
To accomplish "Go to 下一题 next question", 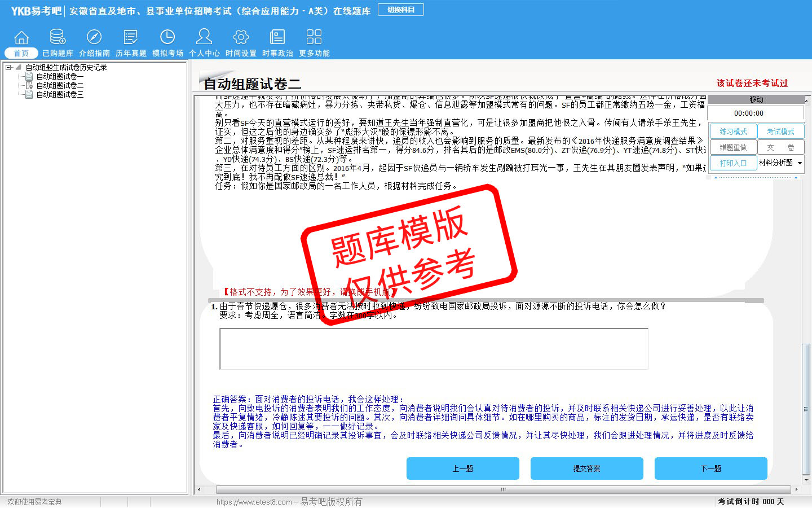I will tap(710, 468).
